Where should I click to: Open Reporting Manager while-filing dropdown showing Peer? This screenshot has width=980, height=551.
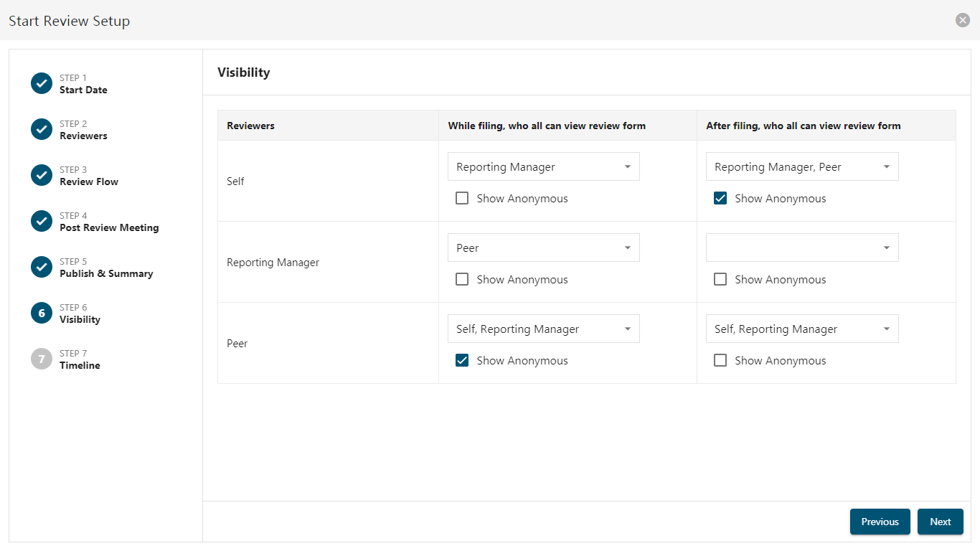[x=544, y=248]
